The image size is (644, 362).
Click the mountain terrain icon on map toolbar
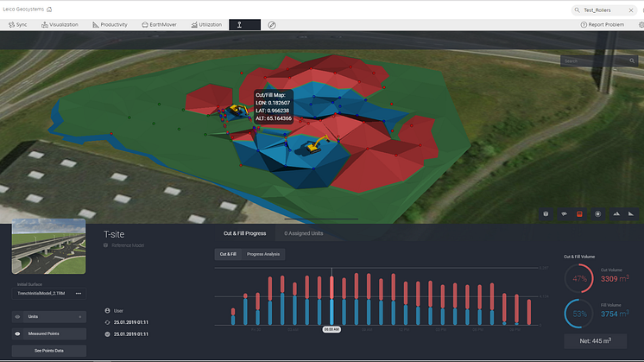coord(616,213)
